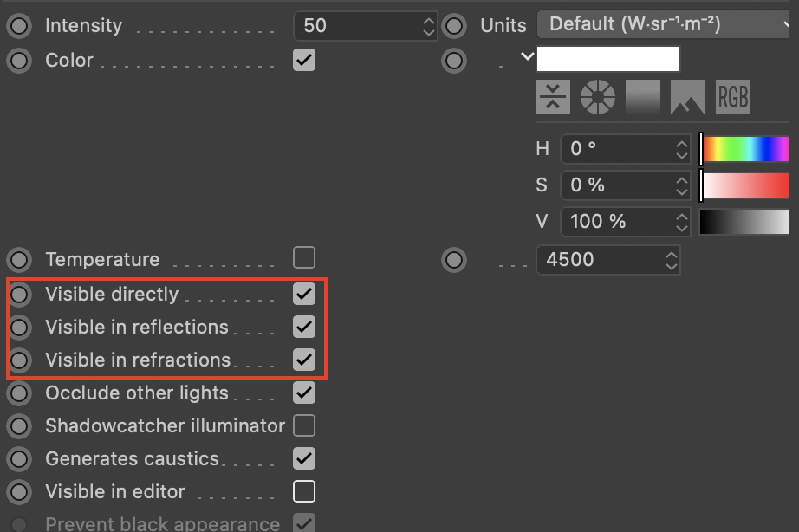Enable the Temperature checkbox

(x=304, y=258)
